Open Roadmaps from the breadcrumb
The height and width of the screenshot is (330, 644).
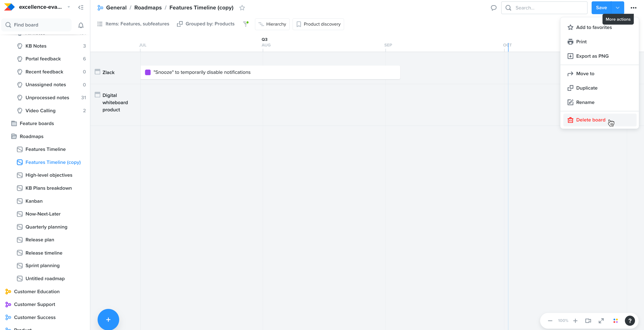(148, 7)
